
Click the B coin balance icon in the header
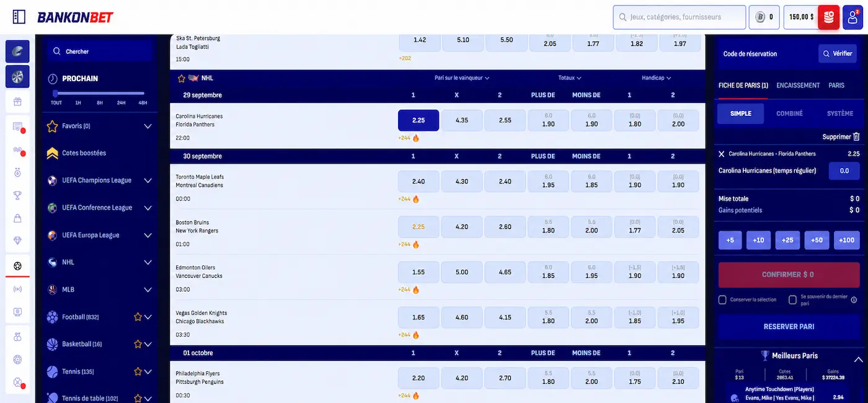760,17
